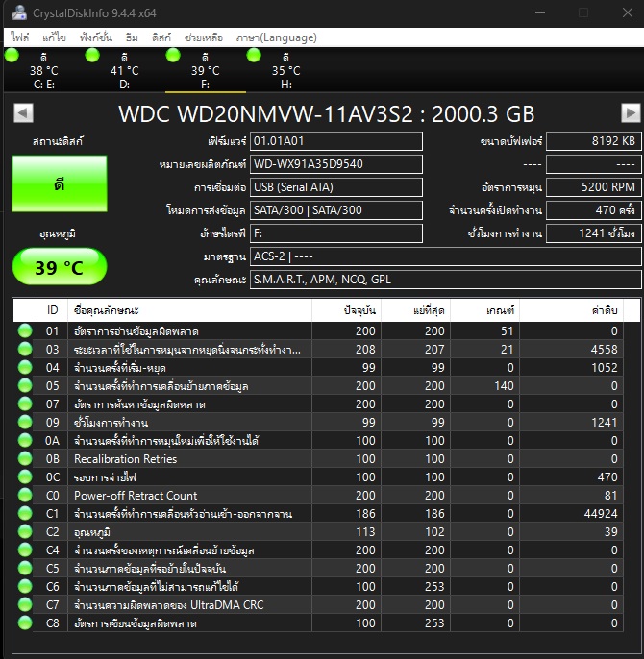Open the ช่วยเหลือ (Help) menu
Screen dimensions: 644x659
pos(203,37)
